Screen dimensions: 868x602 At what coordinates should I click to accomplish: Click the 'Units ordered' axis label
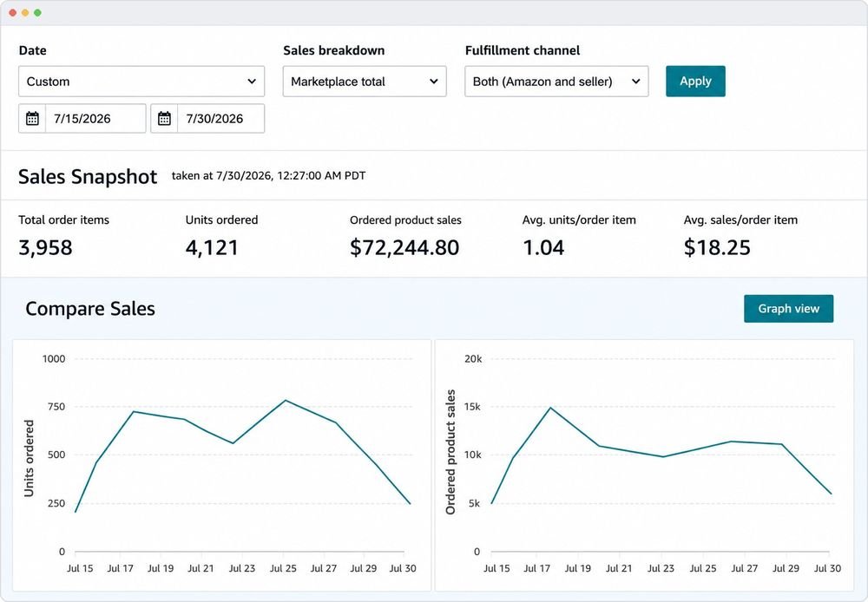coord(29,458)
